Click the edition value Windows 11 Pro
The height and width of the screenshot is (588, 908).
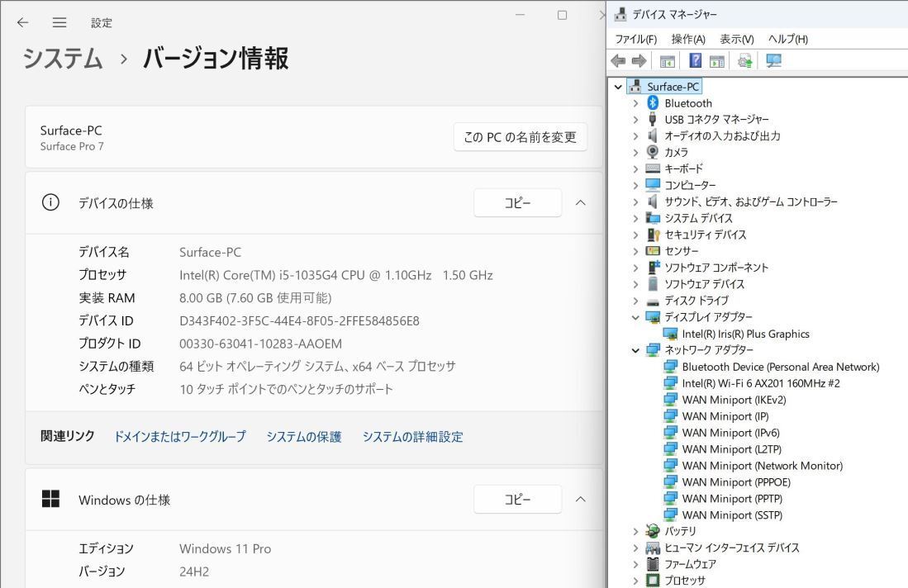226,548
